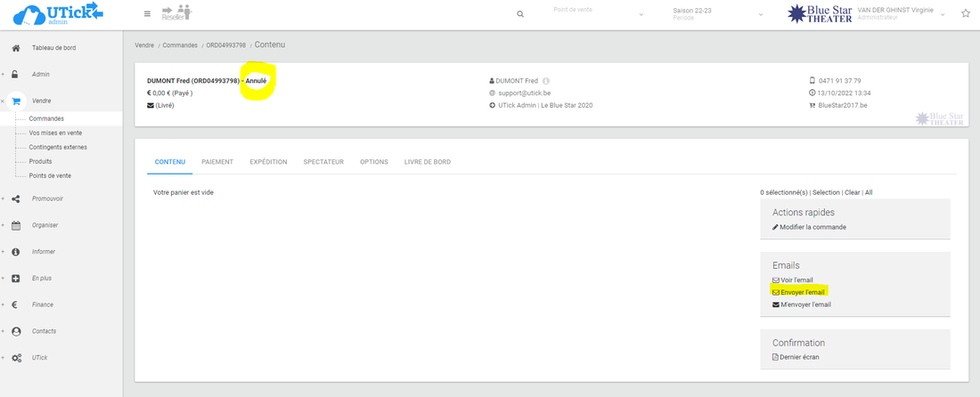Click the Vendre shopping cart icon
The height and width of the screenshot is (397, 980).
(16, 101)
